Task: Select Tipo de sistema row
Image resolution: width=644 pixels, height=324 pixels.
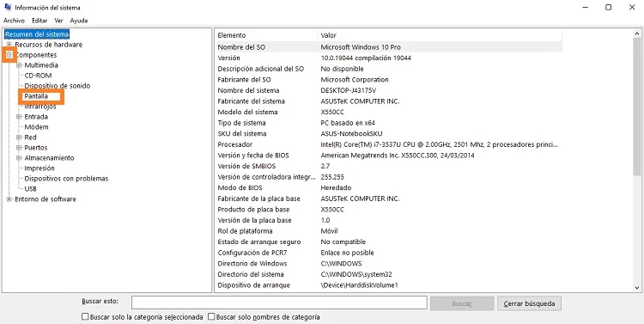Action: point(388,123)
